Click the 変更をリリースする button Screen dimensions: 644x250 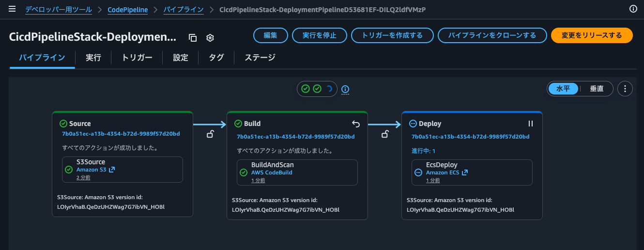coord(592,35)
